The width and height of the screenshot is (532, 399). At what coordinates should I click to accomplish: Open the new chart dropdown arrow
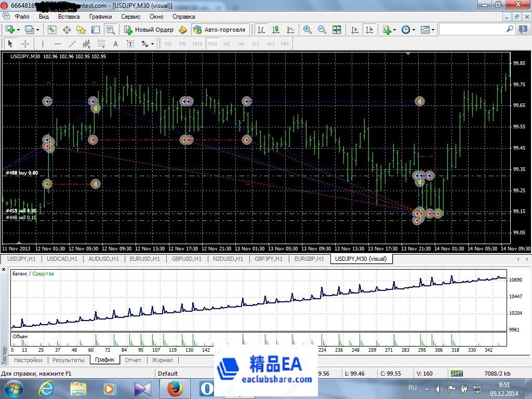19,30
